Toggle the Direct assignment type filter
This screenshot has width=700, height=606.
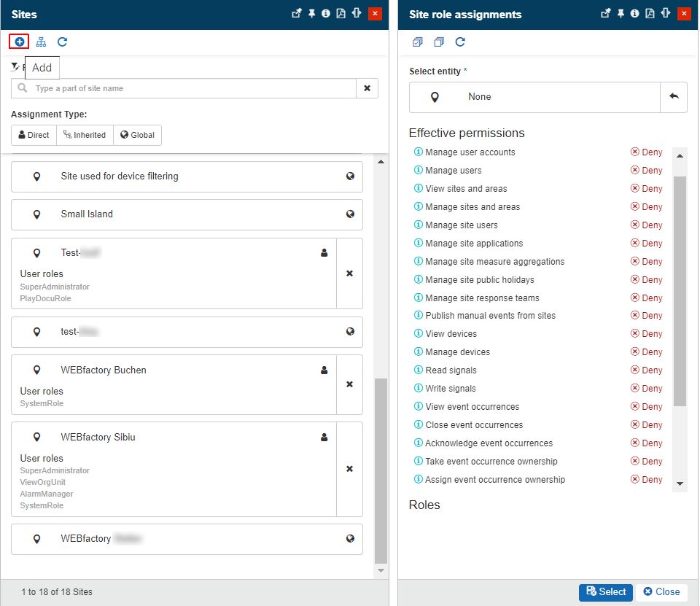click(x=34, y=135)
